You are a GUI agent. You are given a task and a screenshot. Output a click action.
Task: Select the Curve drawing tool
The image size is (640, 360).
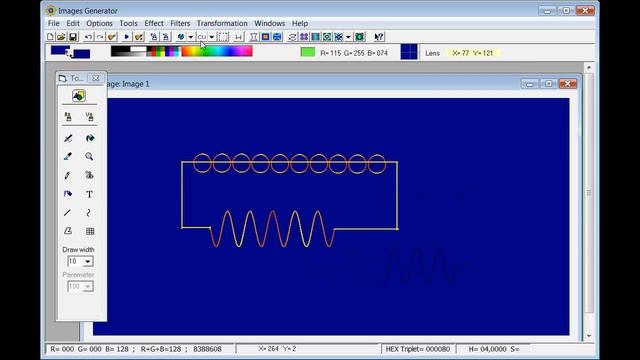point(89,213)
